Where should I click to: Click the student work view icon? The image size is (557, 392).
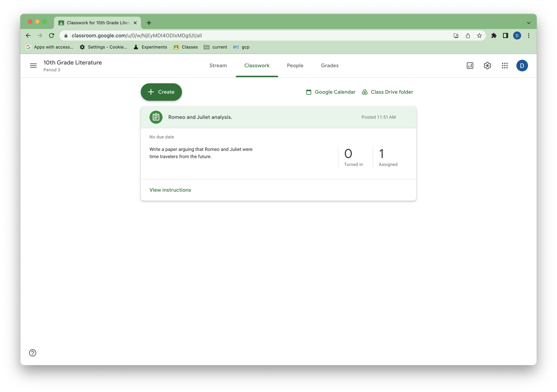coord(470,65)
